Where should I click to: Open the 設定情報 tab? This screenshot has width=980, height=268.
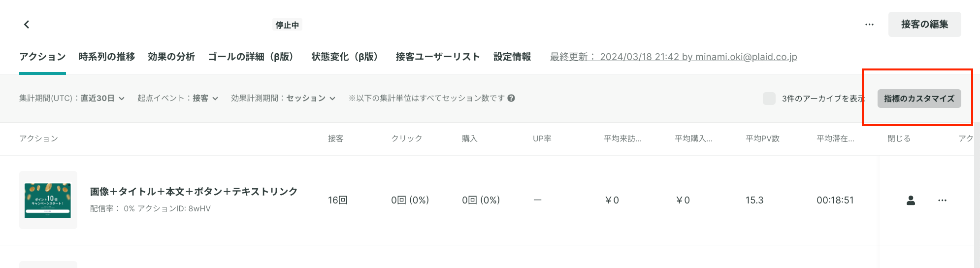(x=512, y=57)
